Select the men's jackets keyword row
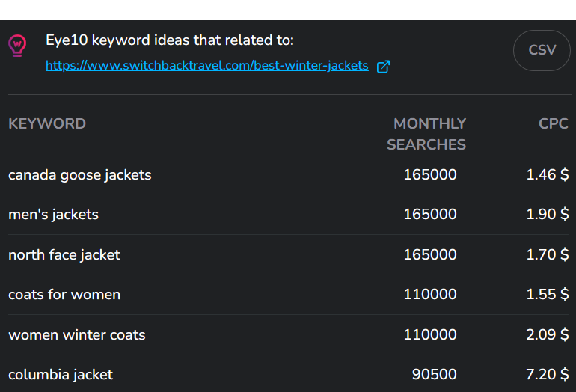 pyautogui.click(x=54, y=215)
